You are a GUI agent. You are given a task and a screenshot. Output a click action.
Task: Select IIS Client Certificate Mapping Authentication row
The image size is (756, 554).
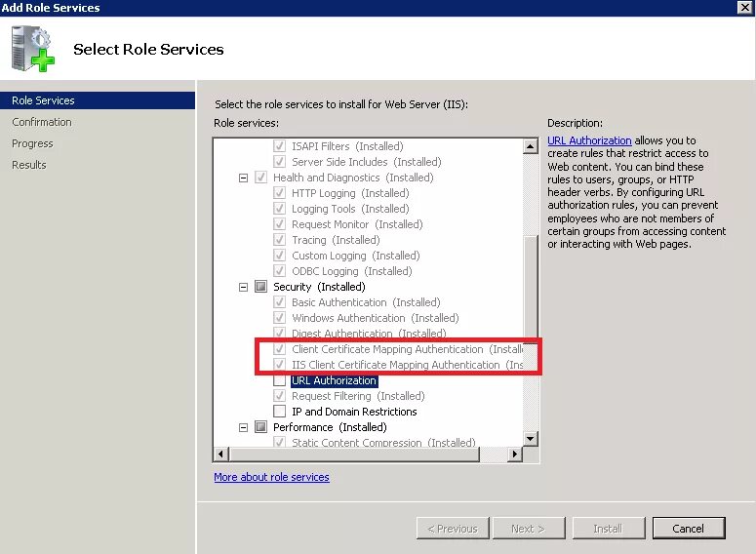click(407, 365)
